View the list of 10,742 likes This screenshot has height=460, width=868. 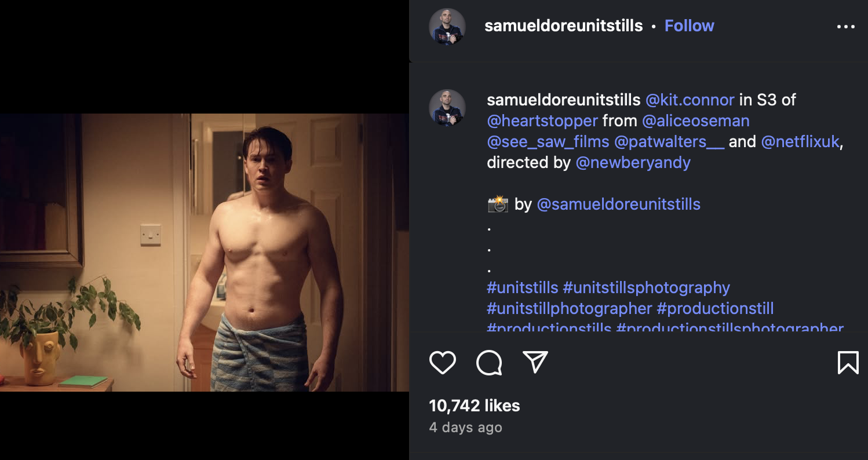(x=474, y=406)
